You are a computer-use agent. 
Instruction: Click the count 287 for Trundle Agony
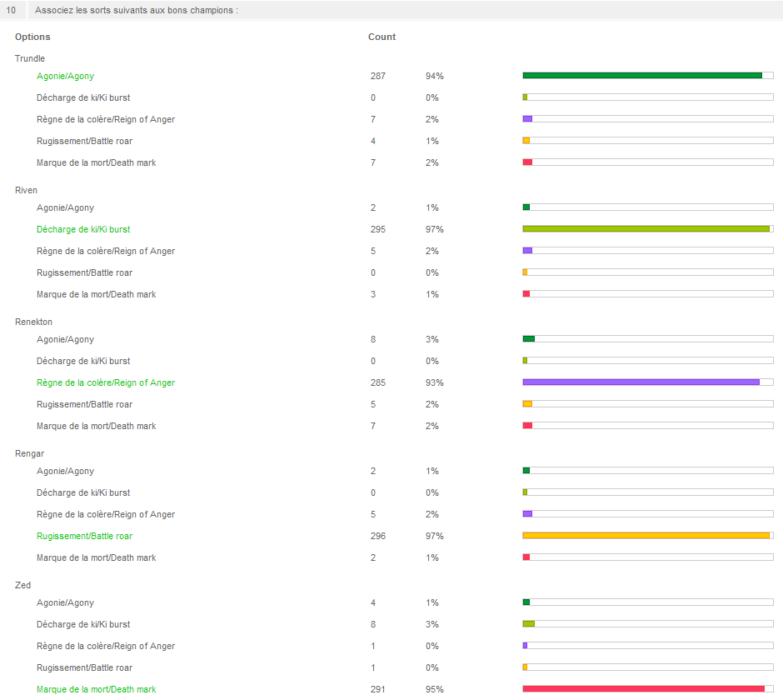(x=378, y=76)
